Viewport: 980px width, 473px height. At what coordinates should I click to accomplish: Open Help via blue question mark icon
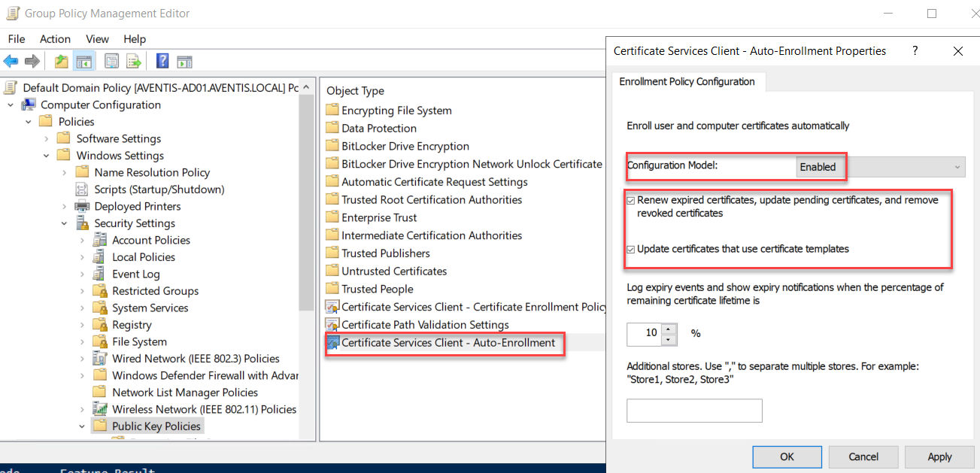pos(162,61)
